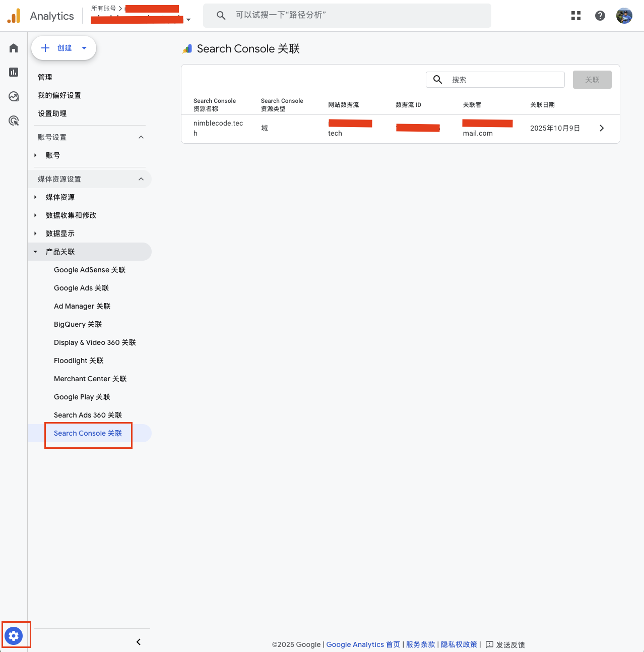The width and height of the screenshot is (644, 652).
Task: Collapse the 账号设置 section
Action: pyautogui.click(x=141, y=137)
